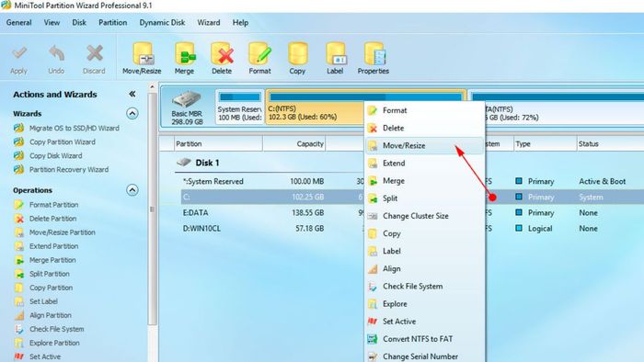The width and height of the screenshot is (644, 362).
Task: Choose Set Label in Operations panel
Action: (36, 301)
